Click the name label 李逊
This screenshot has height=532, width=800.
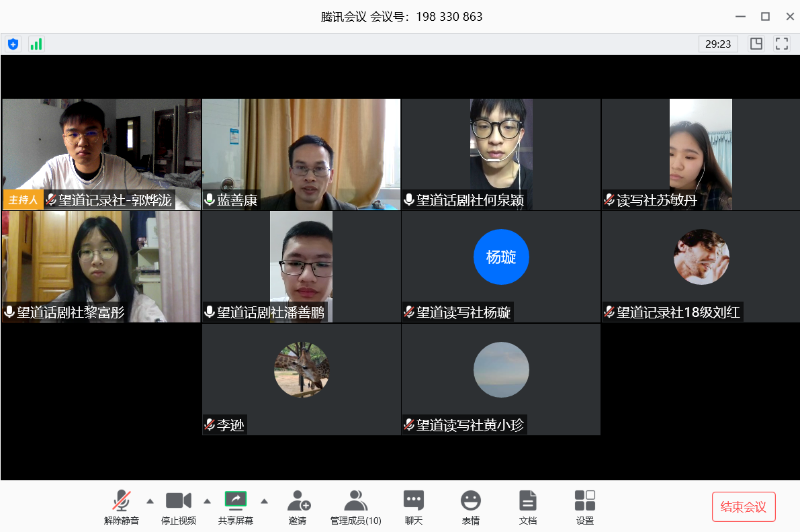(x=230, y=425)
